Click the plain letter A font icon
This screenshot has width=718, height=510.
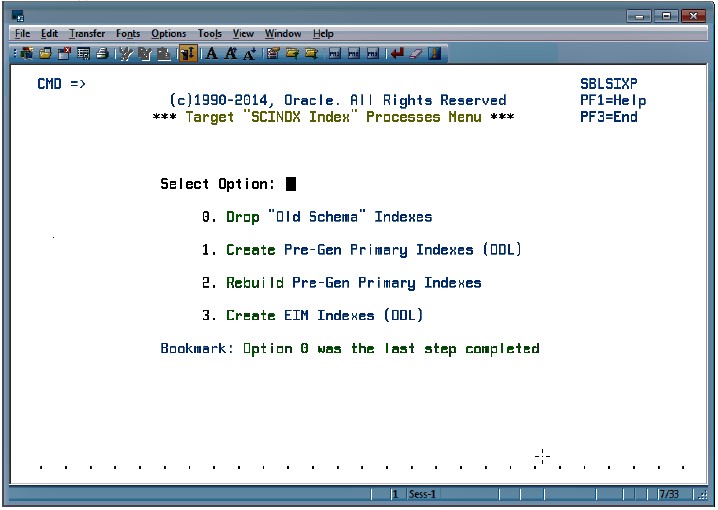(x=211, y=54)
